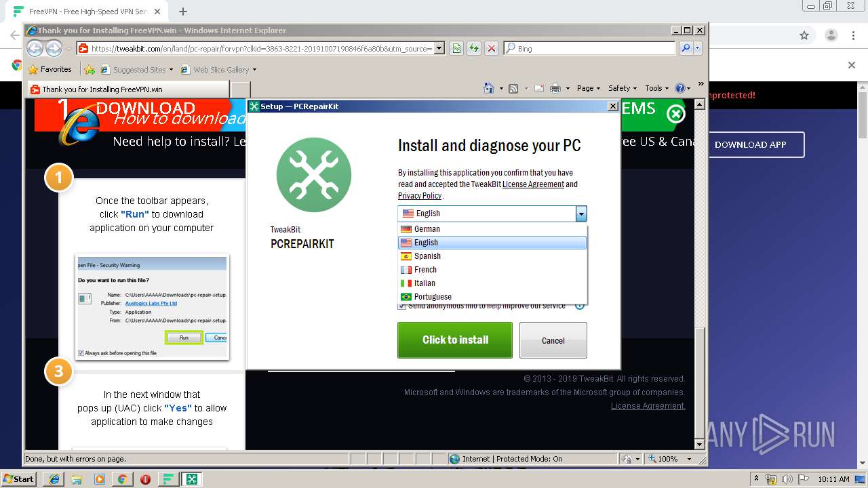Open Internet Explorer from taskbar

[x=54, y=479]
